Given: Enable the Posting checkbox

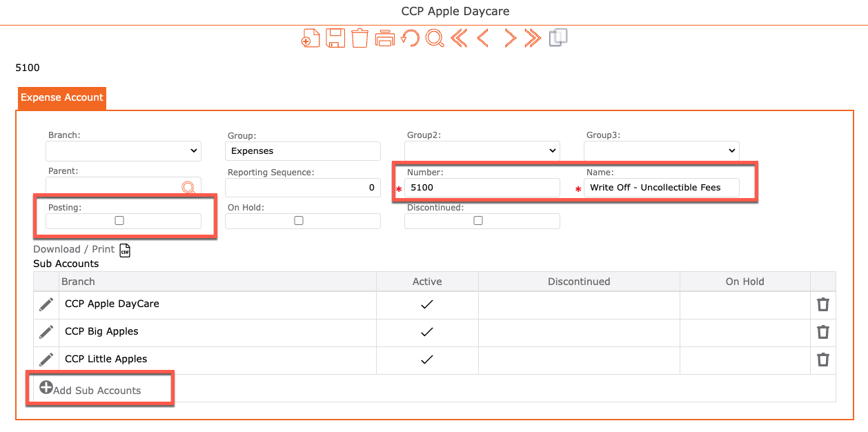Looking at the screenshot, I should (x=119, y=221).
